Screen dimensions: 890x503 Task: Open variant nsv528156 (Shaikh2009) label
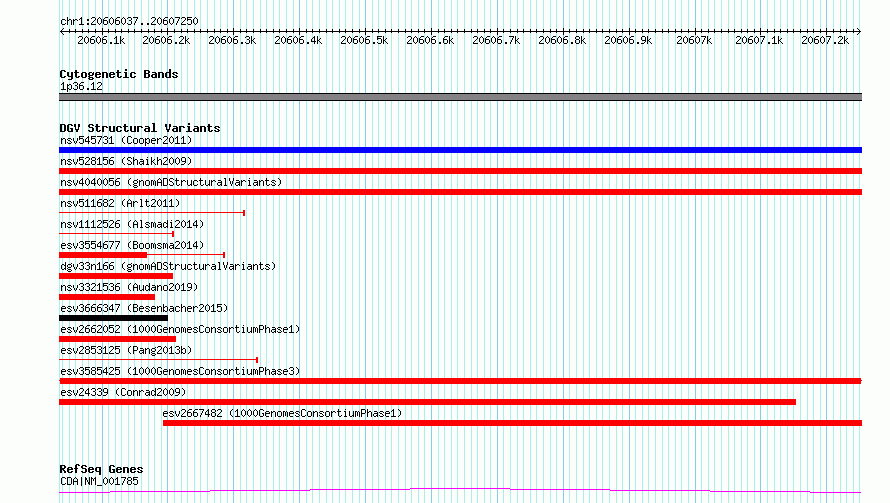coord(126,161)
